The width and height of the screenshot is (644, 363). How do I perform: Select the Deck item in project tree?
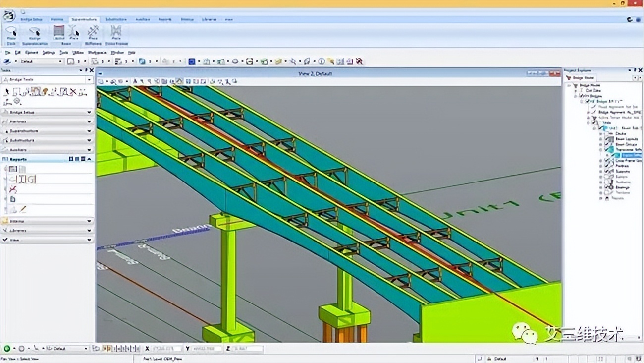click(620, 134)
